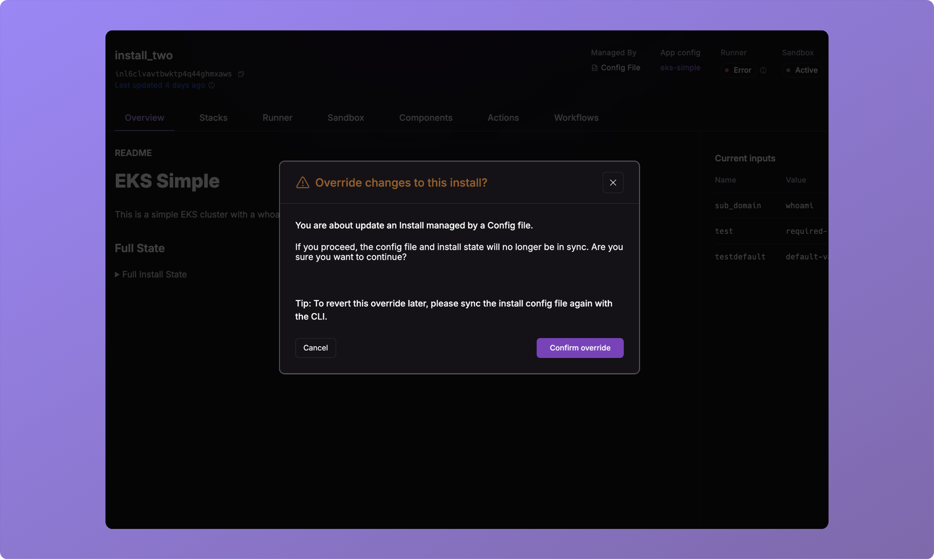Click the Config File document icon
Image resolution: width=934 pixels, height=560 pixels.
click(x=595, y=68)
